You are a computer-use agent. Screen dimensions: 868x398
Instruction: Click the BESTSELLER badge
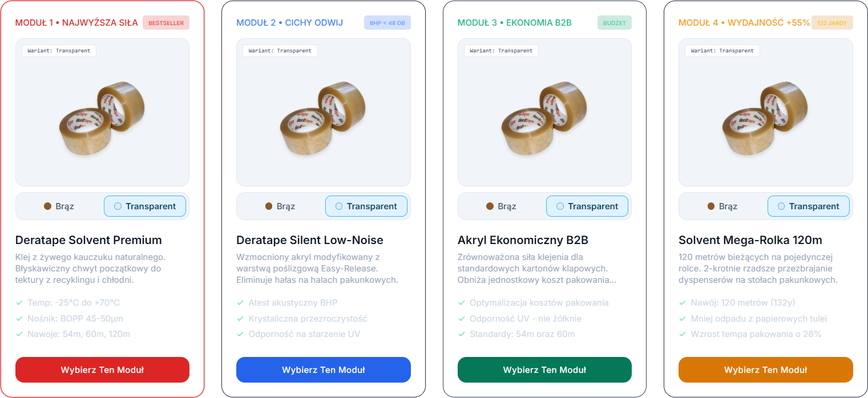166,23
